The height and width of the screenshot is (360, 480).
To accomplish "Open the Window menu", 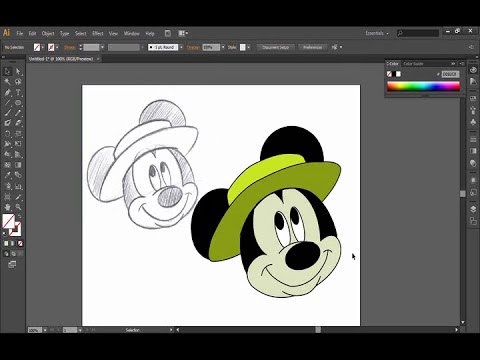I will (x=132, y=33).
